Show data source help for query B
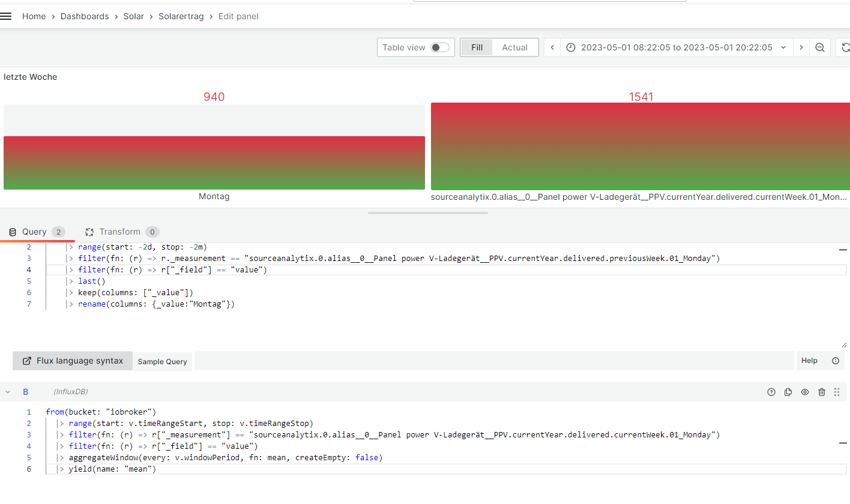Image resolution: width=850 pixels, height=504 pixels. tap(771, 392)
